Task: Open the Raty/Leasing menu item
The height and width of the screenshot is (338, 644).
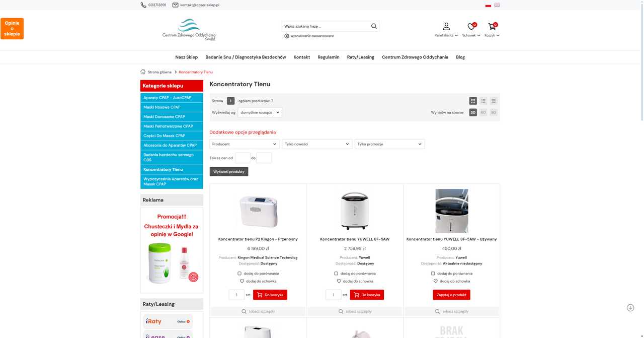Action: click(x=361, y=57)
